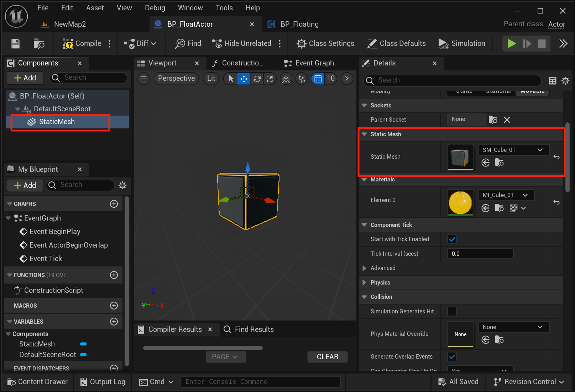Reset Static Mesh to default arrow

click(556, 157)
